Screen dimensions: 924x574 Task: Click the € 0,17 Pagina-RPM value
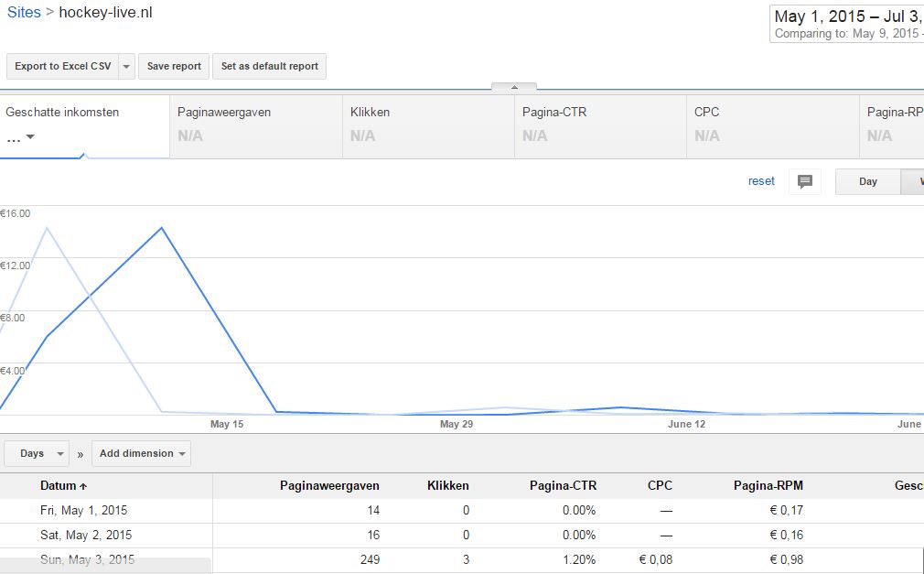pyautogui.click(x=786, y=510)
